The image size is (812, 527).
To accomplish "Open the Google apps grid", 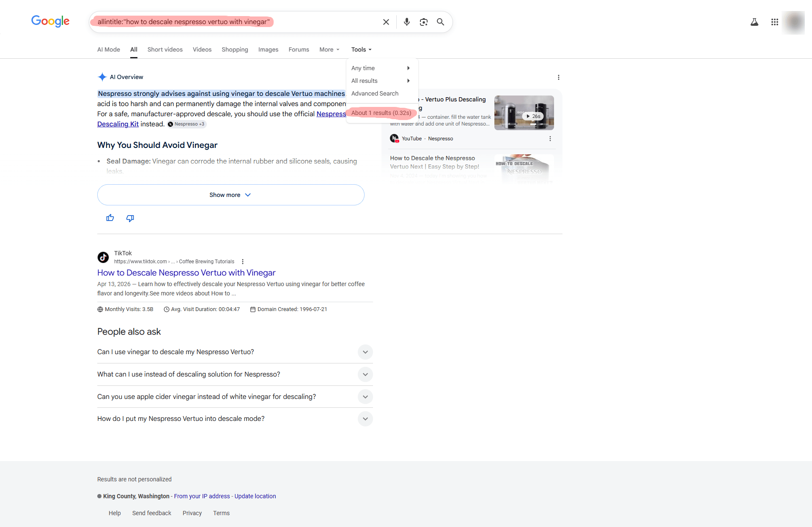I will pyautogui.click(x=774, y=22).
